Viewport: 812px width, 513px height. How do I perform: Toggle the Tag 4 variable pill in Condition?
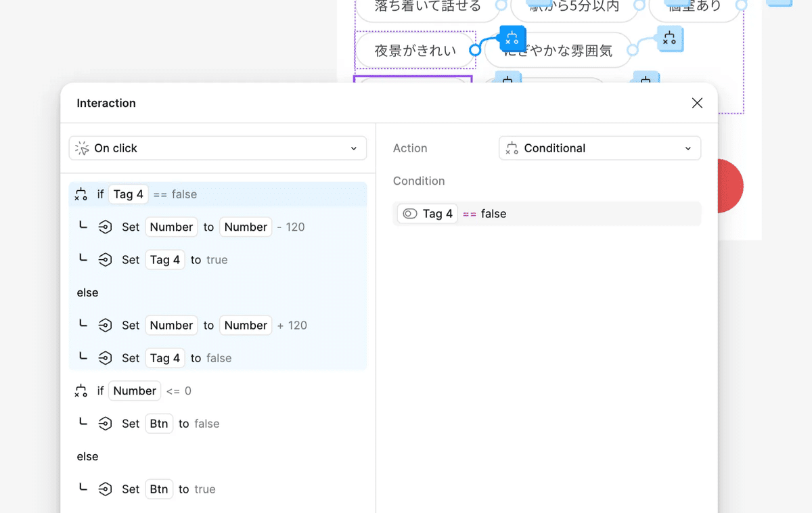click(427, 213)
